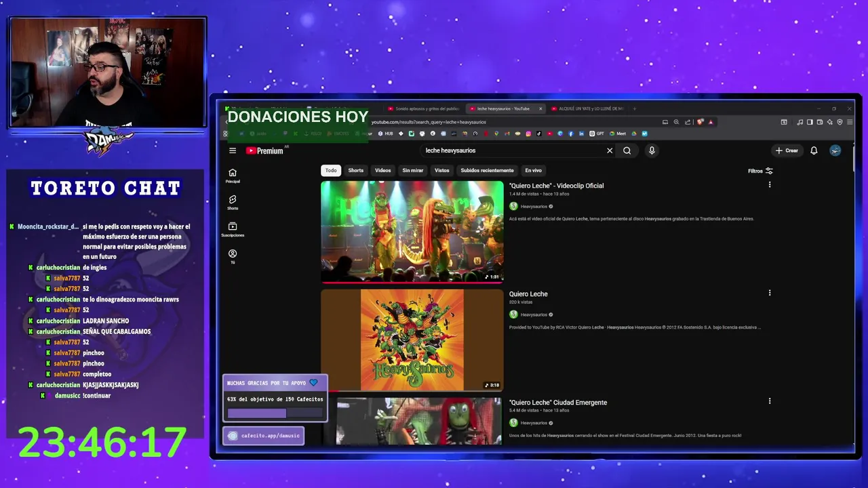
Task: Click the share icon in address bar
Action: 688,122
